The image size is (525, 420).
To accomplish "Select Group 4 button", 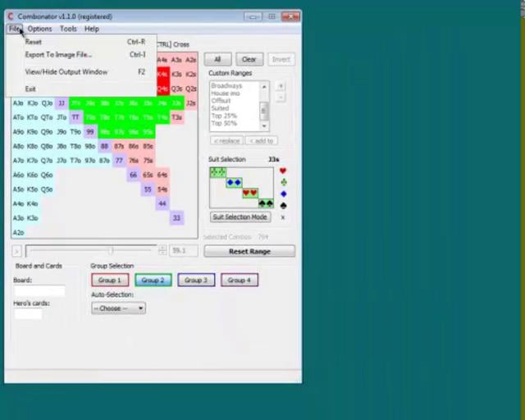I will 240,280.
